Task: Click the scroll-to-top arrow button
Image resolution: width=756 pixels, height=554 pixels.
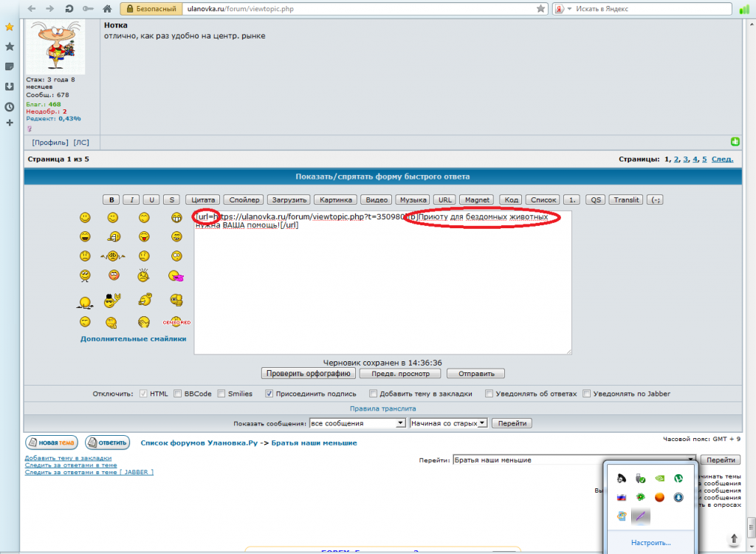Action: (734, 538)
